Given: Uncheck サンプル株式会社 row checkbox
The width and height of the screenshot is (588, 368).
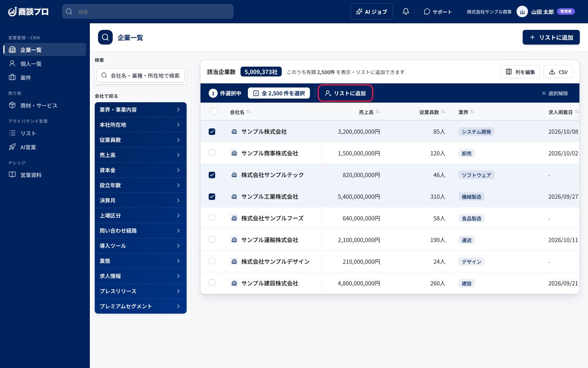Looking at the screenshot, I should pos(212,132).
